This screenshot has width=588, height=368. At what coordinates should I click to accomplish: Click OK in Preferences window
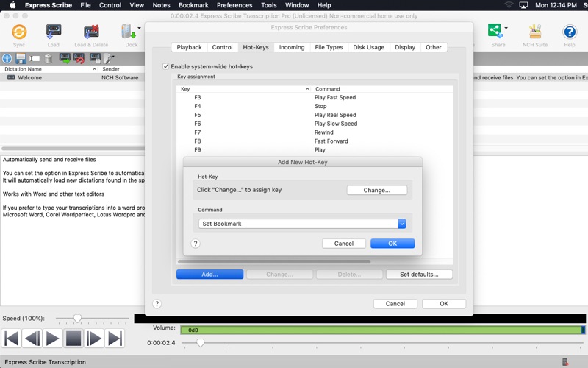pos(444,304)
